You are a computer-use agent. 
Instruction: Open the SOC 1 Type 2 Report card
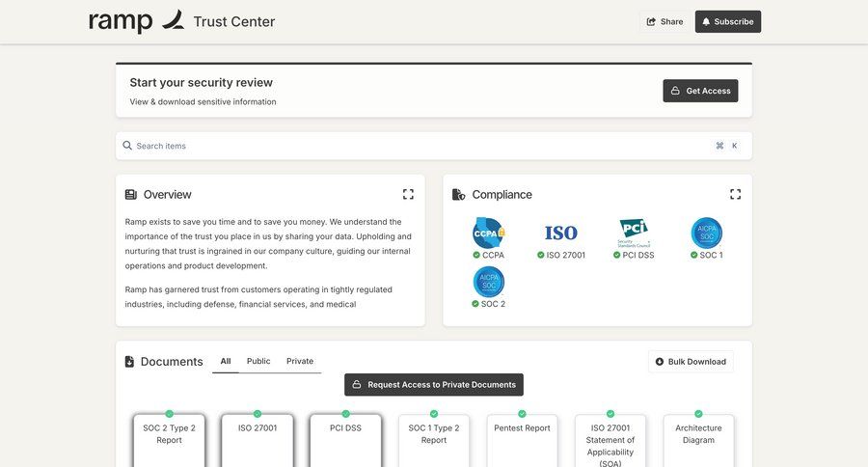point(434,440)
